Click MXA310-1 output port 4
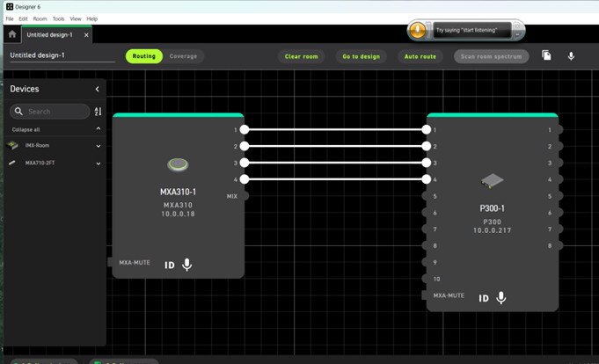Viewport: 599px width, 364px height. tap(245, 179)
